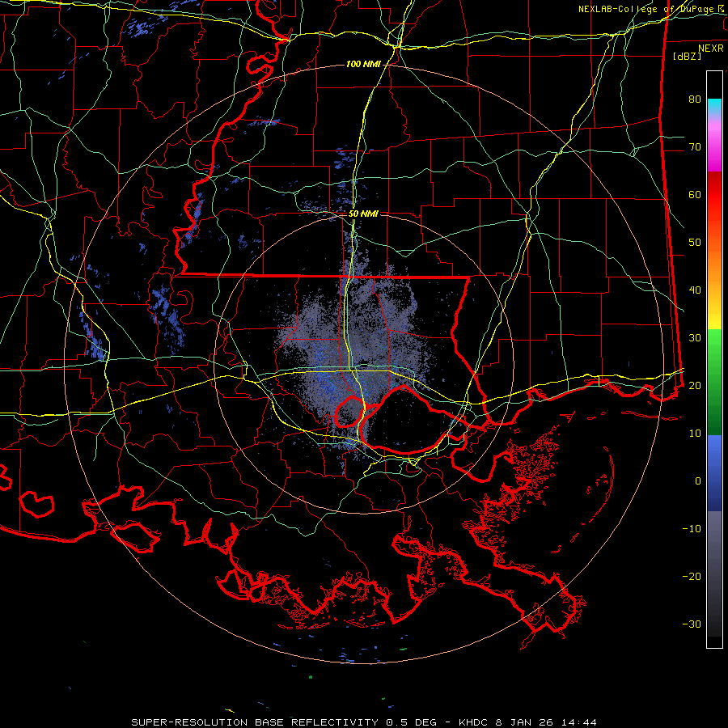This screenshot has height=728, width=728.
Task: Pick the cyan band atop the color bar
Action: pyautogui.click(x=714, y=104)
